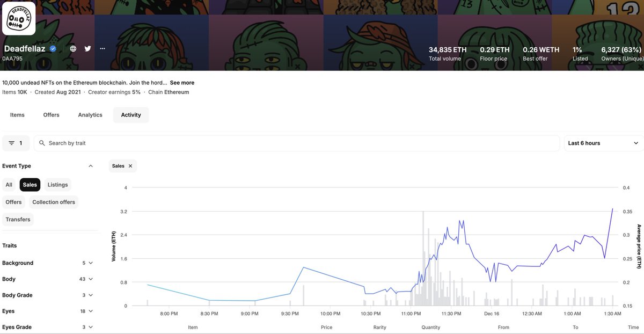Switch to the Offers tab
Image resolution: width=644 pixels, height=334 pixels.
click(x=52, y=115)
